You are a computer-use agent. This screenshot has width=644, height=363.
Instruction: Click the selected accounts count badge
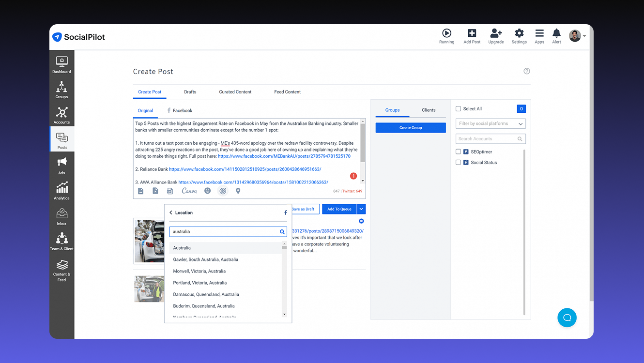[x=521, y=109]
